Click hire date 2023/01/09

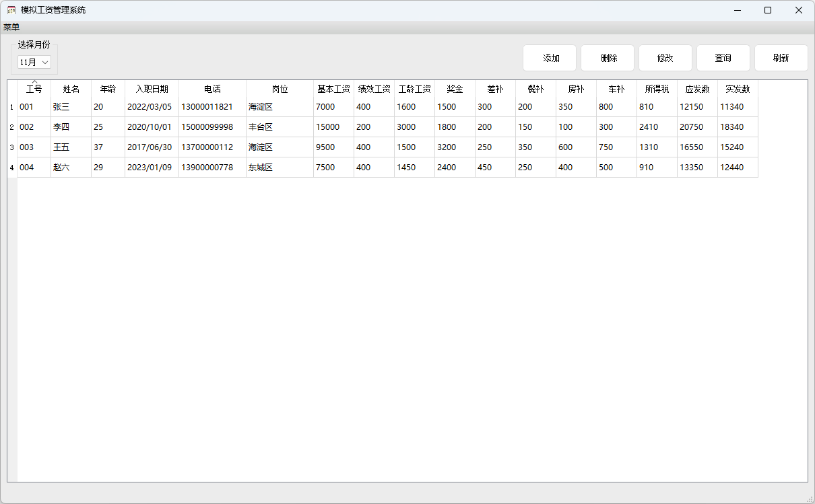(x=152, y=168)
